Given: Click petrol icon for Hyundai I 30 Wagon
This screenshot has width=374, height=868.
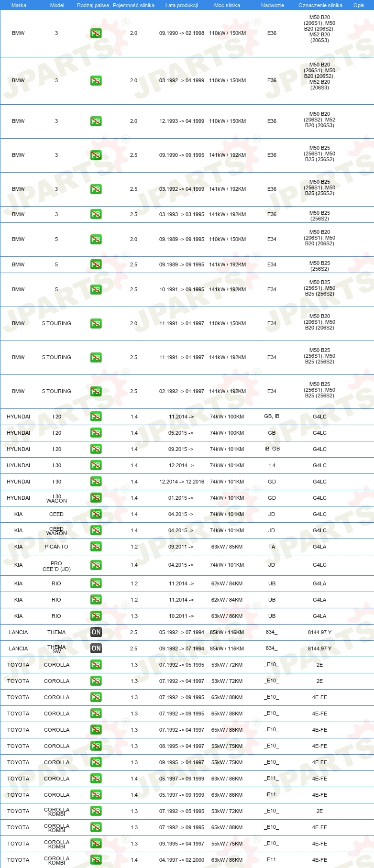Looking at the screenshot, I should click(96, 498).
